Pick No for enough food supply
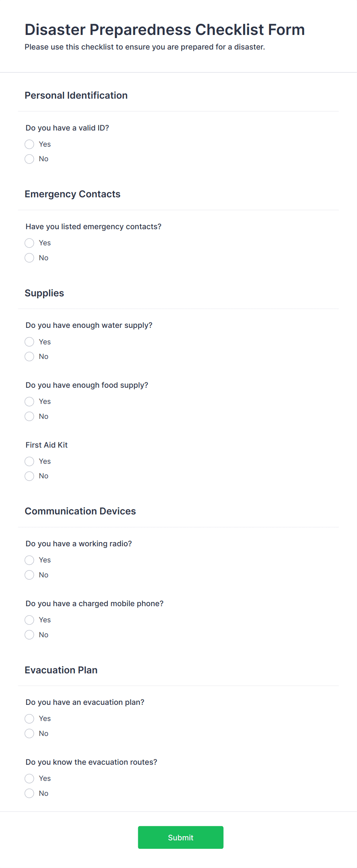 [x=30, y=417]
